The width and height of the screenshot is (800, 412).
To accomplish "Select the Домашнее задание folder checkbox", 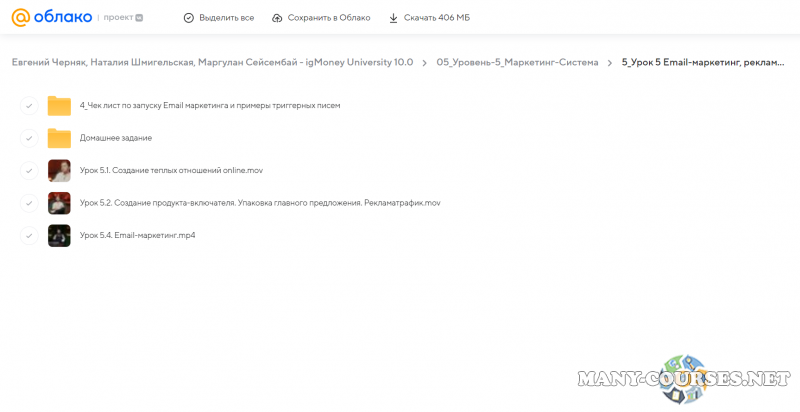I will [x=29, y=138].
